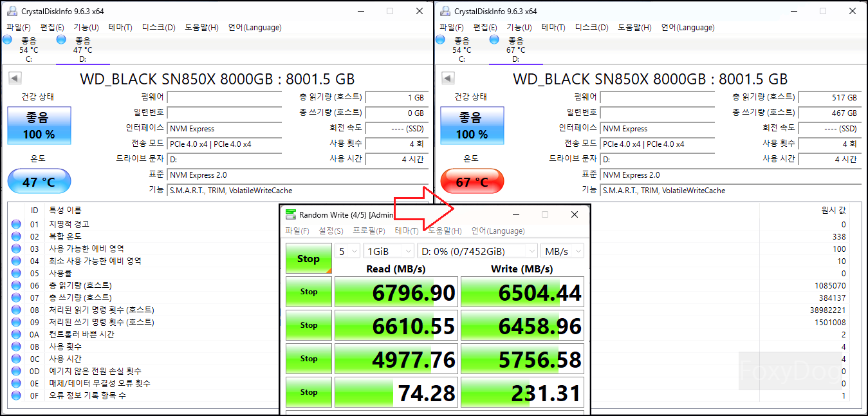
Task: Click the 펌웨어 firmware field in left window
Action: click(x=224, y=97)
